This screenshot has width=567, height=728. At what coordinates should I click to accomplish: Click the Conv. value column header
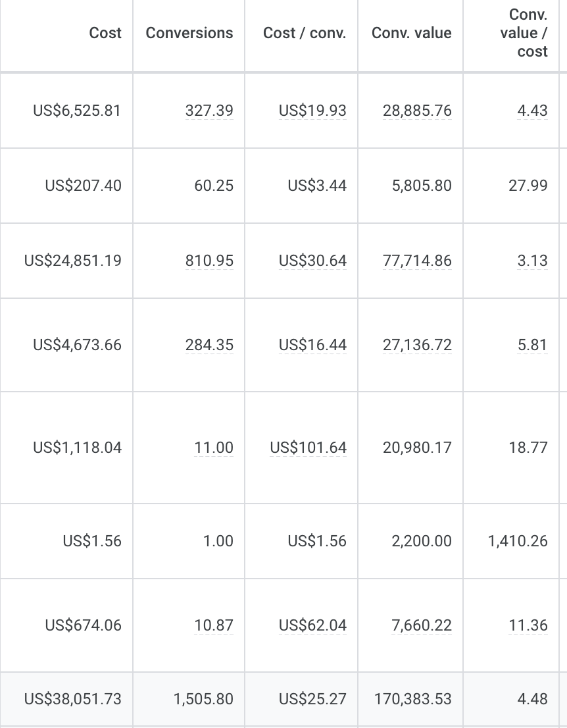pos(412,33)
